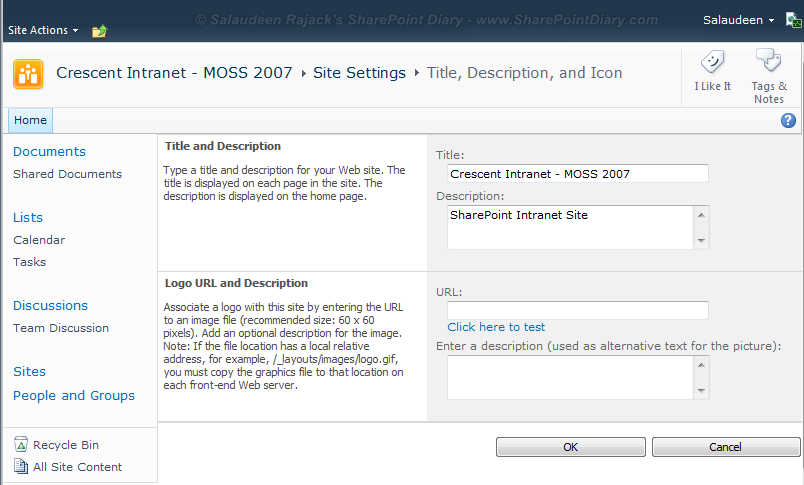Open Discussions heading in sidebar
Image resolution: width=804 pixels, height=485 pixels.
[50, 306]
